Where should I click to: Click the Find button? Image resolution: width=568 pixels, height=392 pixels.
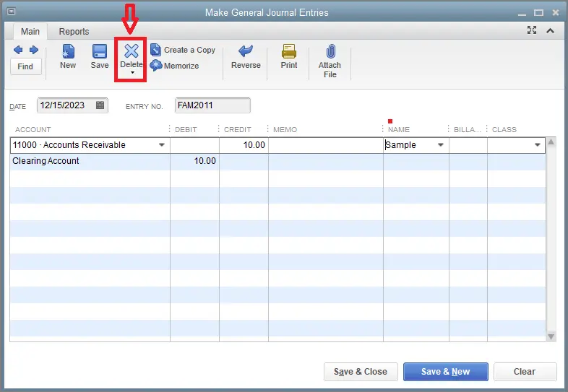[25, 66]
